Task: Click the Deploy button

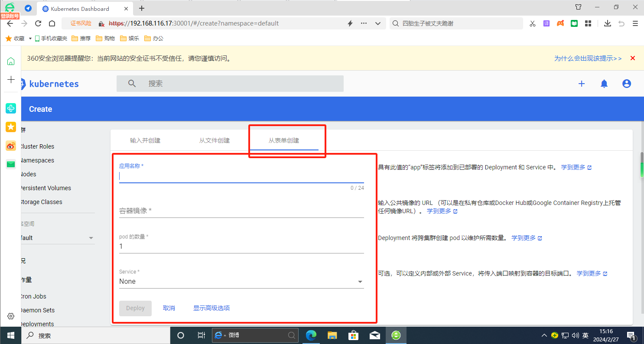Action: [x=135, y=308]
